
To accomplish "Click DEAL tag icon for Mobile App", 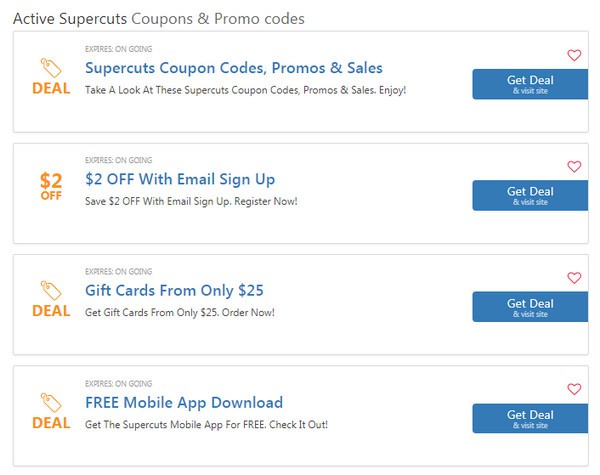I will pyautogui.click(x=51, y=411).
